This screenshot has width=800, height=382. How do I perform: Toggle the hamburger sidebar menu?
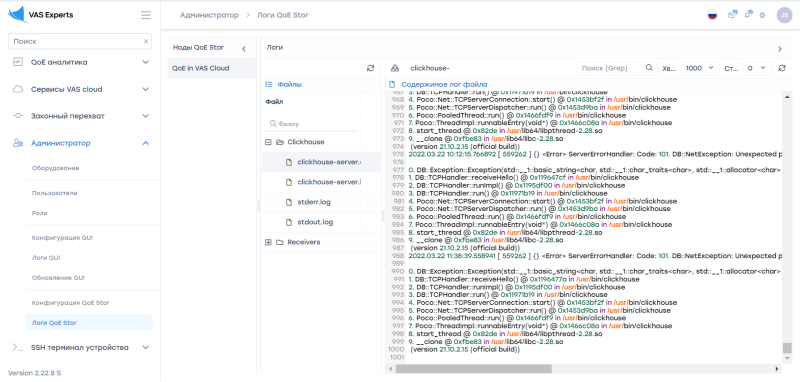point(146,15)
